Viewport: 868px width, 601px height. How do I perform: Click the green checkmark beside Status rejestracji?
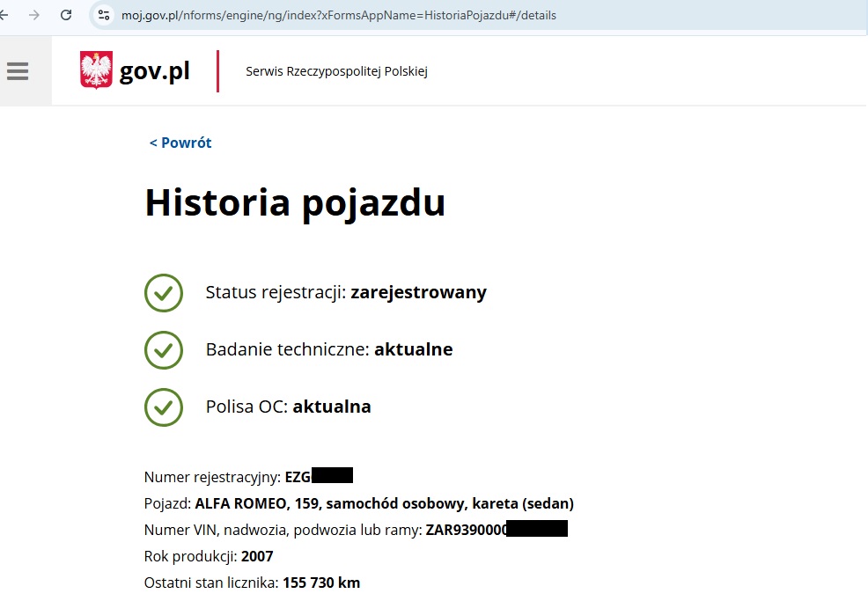(163, 292)
